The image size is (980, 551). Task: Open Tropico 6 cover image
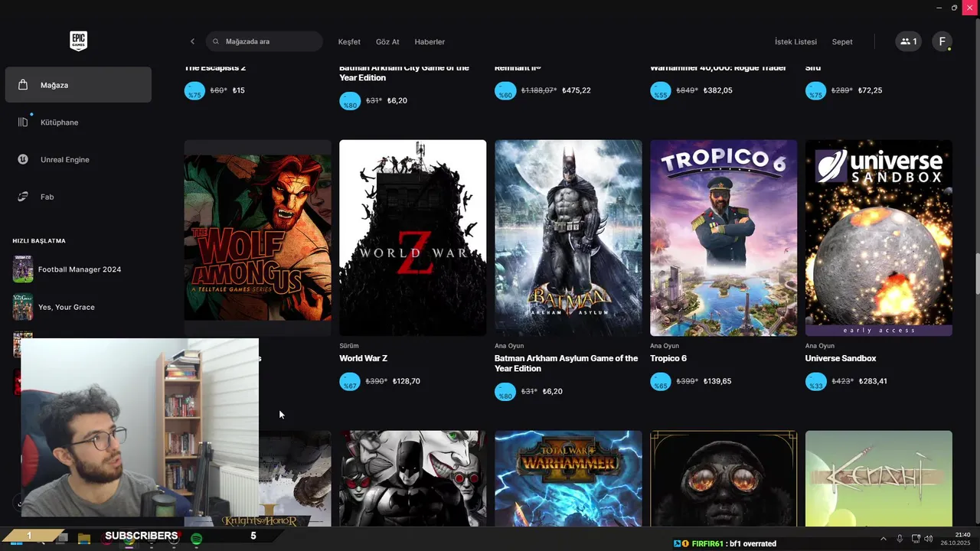[x=724, y=238]
